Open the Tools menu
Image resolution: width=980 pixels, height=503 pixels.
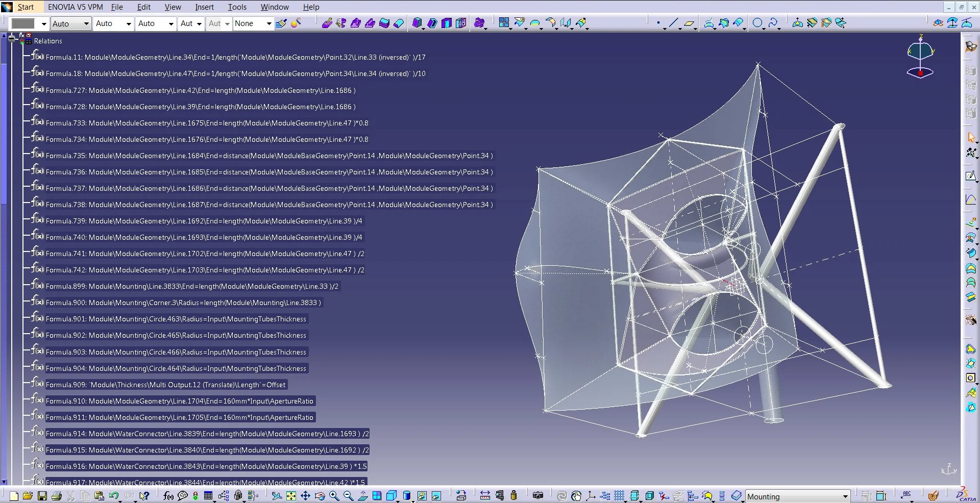(237, 7)
